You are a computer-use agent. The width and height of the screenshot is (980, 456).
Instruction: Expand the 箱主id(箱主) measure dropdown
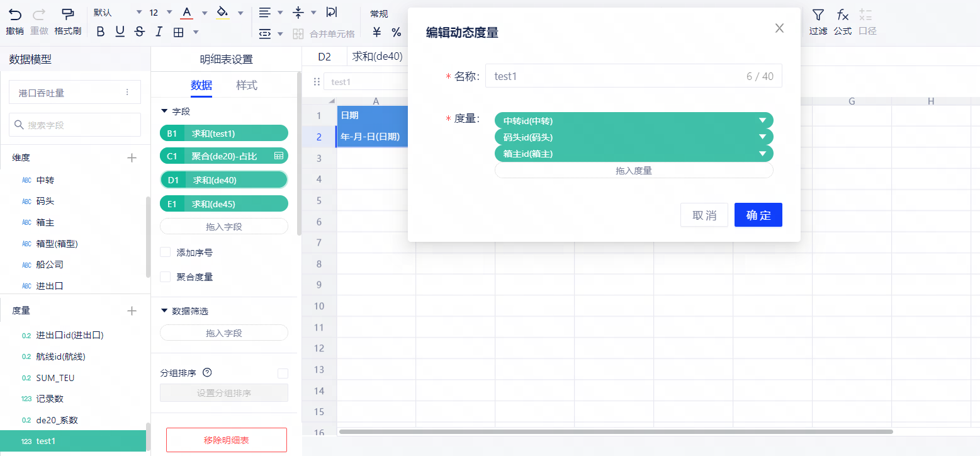[762, 154]
